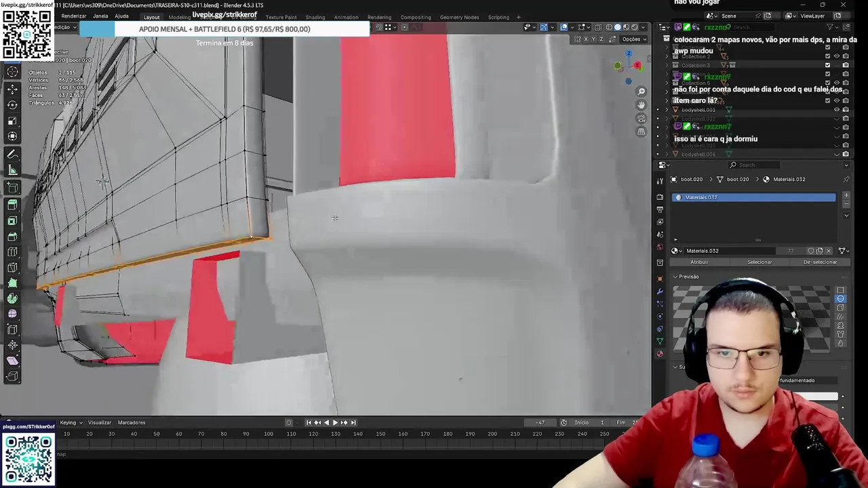Toggle X axis mesh mirror
This screenshot has height=488, width=868.
587,39
